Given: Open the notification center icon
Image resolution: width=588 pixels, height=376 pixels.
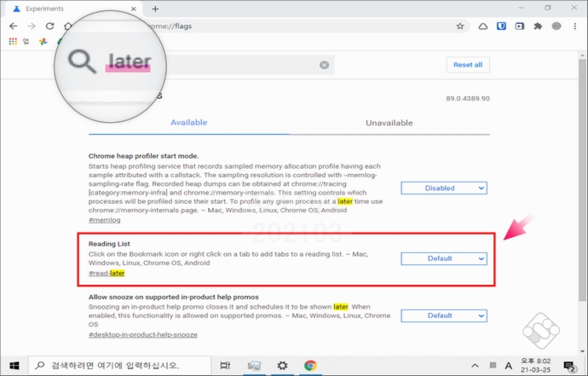Looking at the screenshot, I should point(569,366).
